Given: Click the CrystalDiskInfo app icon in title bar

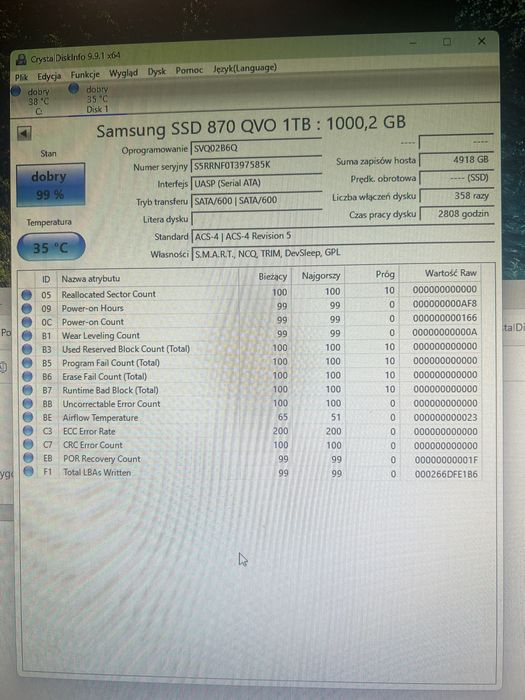Looking at the screenshot, I should (21, 59).
